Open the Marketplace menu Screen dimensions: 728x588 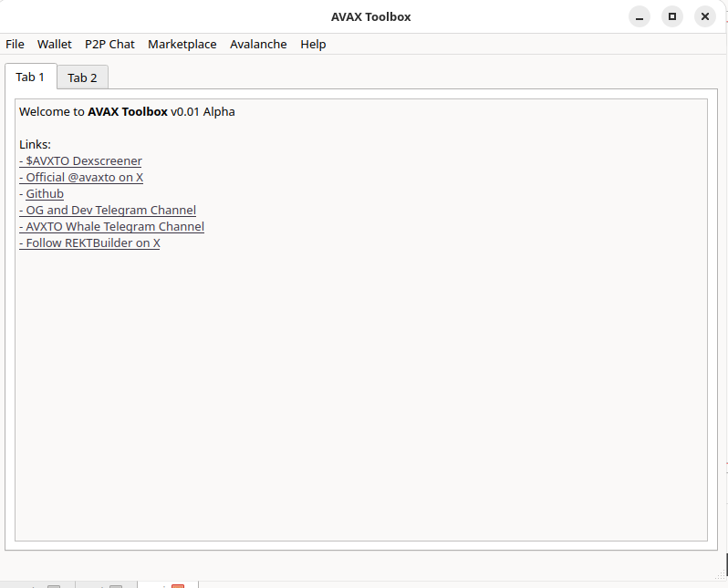182,44
